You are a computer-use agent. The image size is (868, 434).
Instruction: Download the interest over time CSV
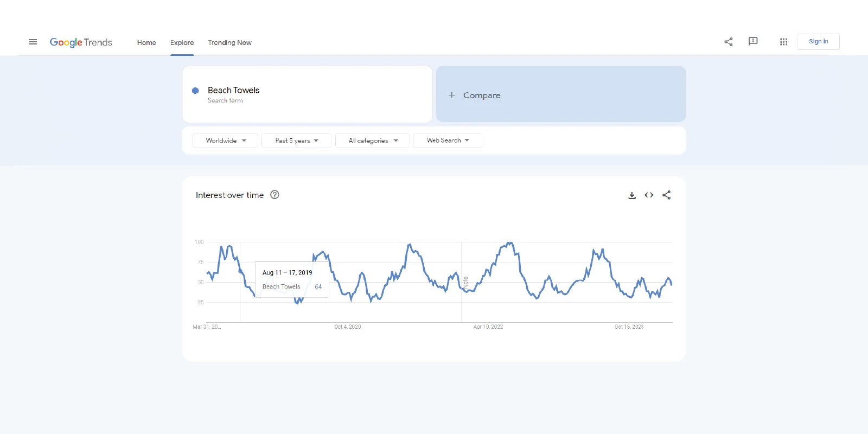click(632, 195)
